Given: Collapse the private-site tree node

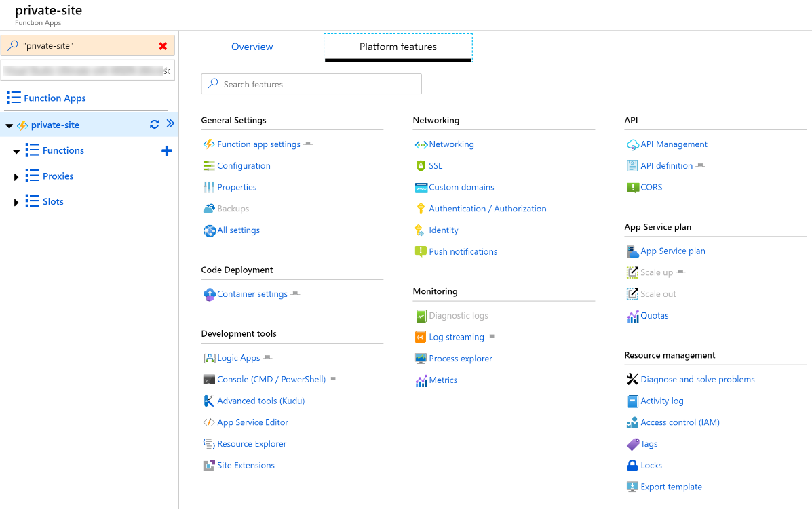Looking at the screenshot, I should click(9, 125).
